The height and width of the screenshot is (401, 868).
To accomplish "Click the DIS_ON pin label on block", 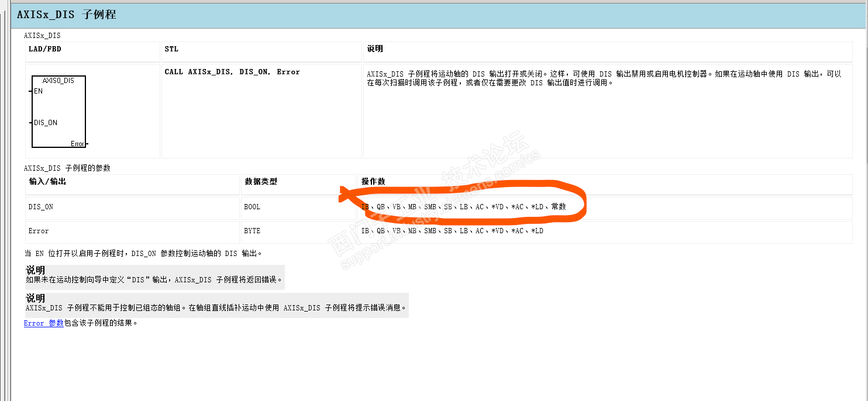I will pyautogui.click(x=46, y=123).
